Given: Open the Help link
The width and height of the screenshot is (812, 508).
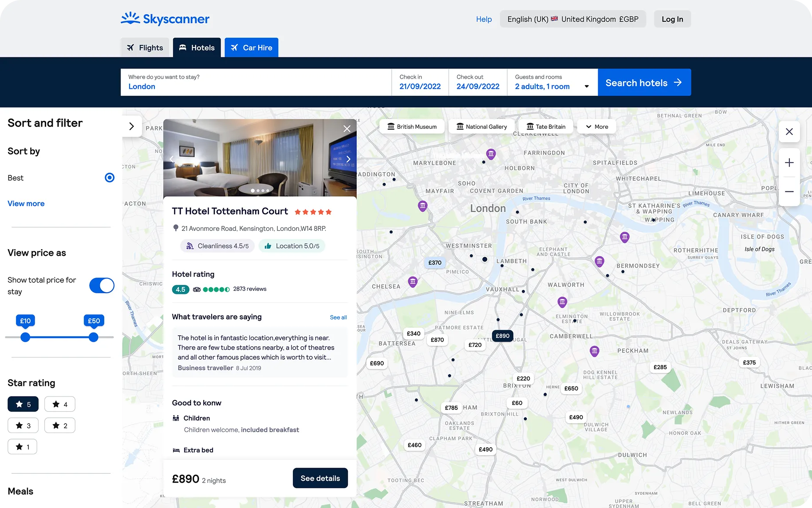Looking at the screenshot, I should [x=484, y=19].
